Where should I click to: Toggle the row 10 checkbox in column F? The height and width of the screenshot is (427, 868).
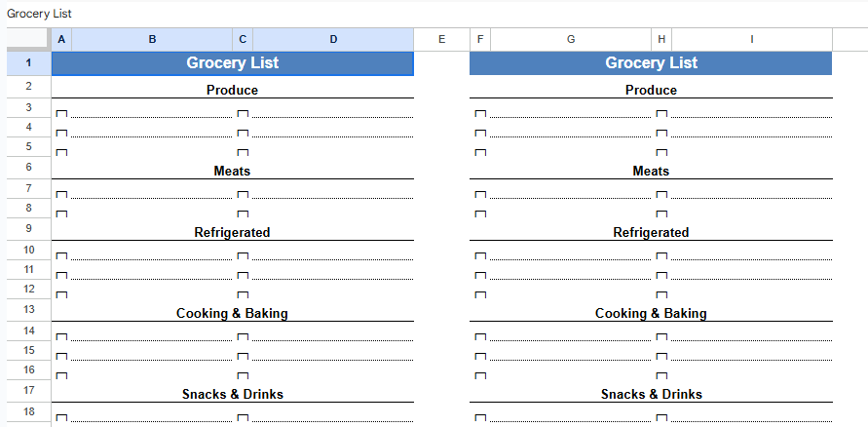click(479, 256)
